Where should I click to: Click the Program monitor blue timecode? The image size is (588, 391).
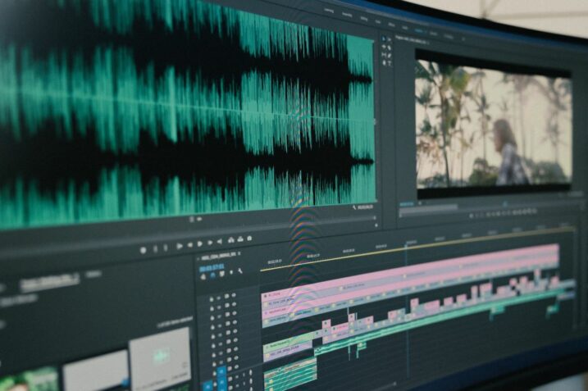pyautogui.click(x=406, y=204)
